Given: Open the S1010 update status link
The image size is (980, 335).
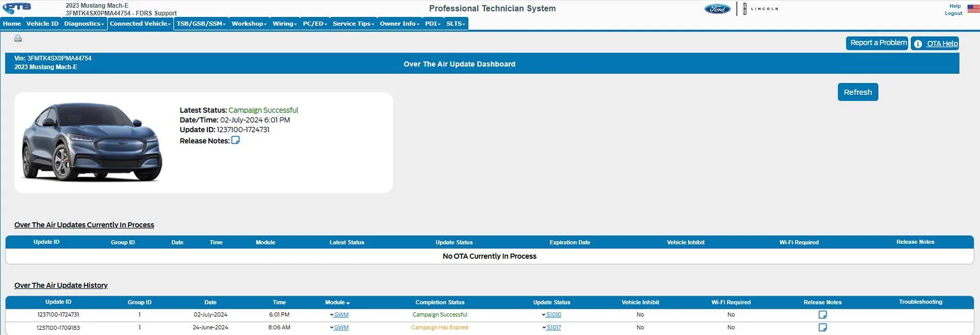Looking at the screenshot, I should pos(553,314).
